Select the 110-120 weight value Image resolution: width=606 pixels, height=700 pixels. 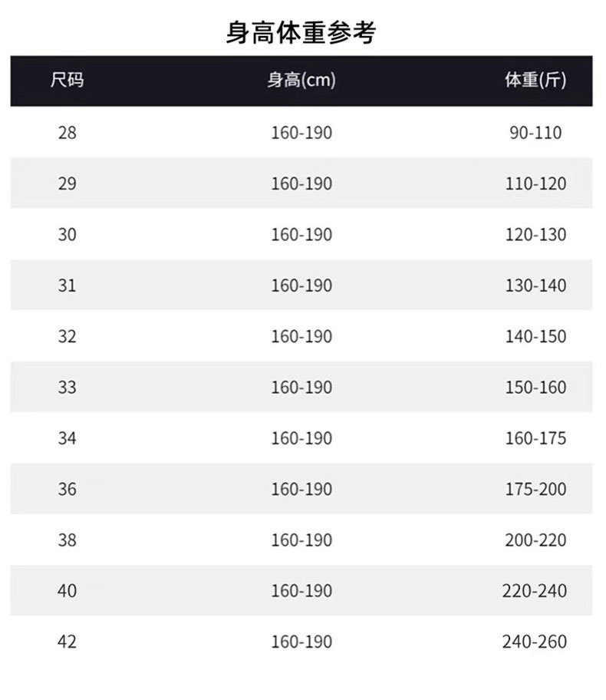(x=535, y=183)
